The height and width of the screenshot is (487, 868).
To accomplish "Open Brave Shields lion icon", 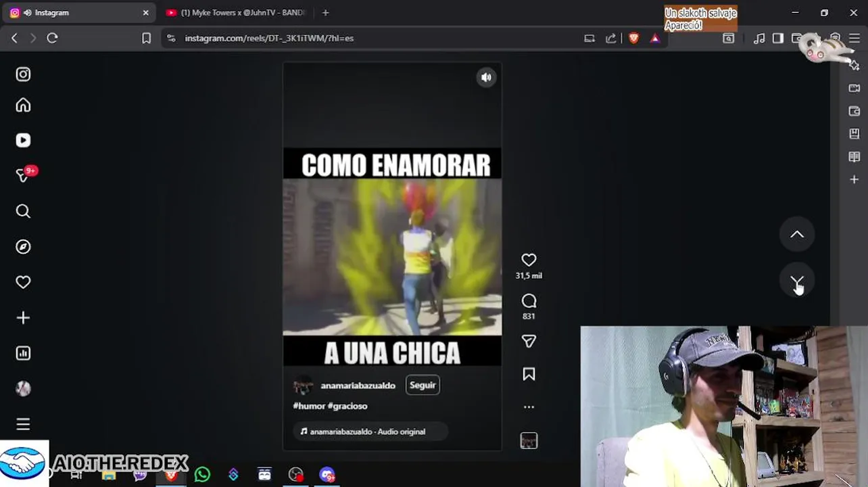I will [x=633, y=39].
